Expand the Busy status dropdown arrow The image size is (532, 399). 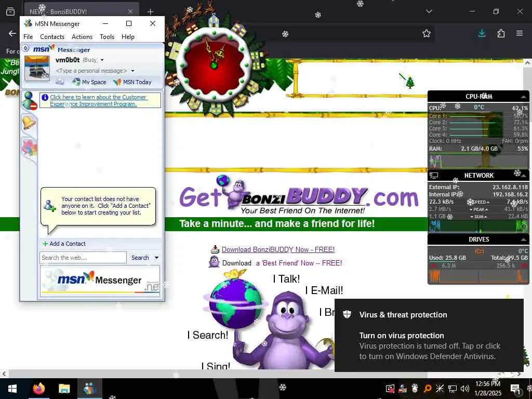click(102, 60)
